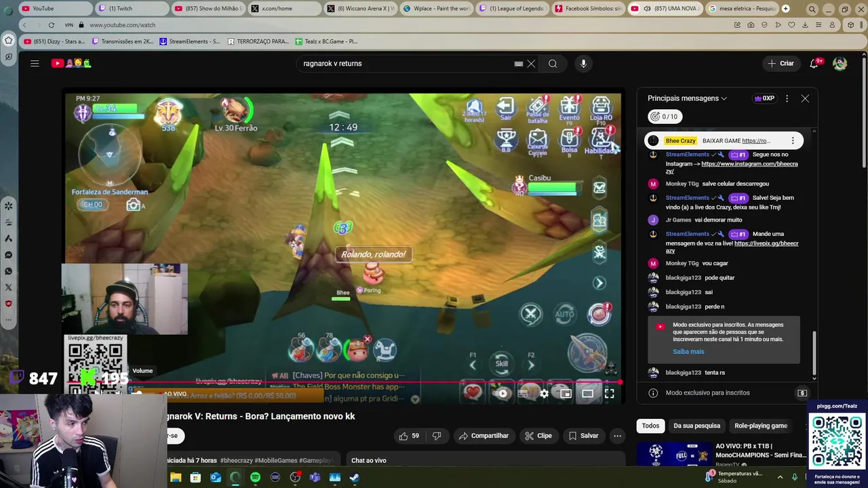Go to YouTube home via the logo
The width and height of the screenshot is (868, 488).
pos(71,64)
